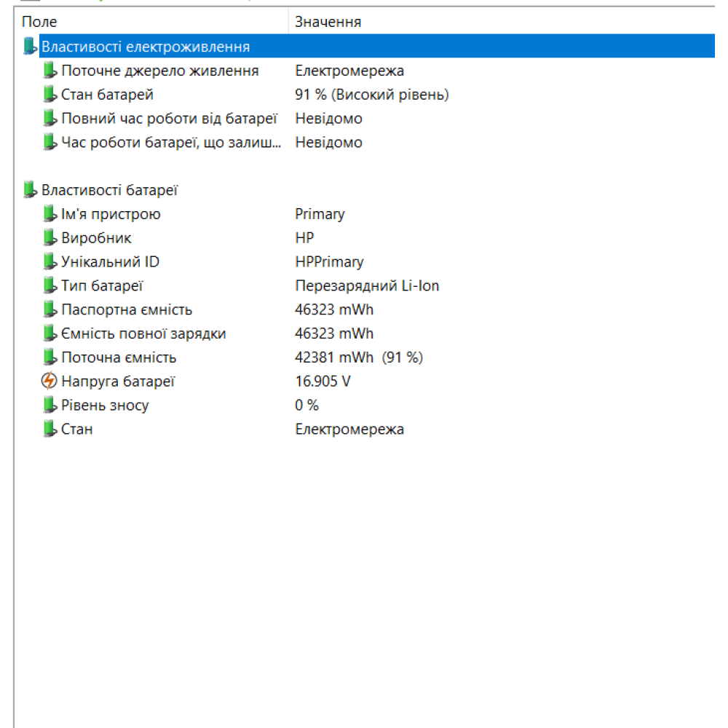Click the icon next to Виробник
This screenshot has height=728, width=728.
50,238
